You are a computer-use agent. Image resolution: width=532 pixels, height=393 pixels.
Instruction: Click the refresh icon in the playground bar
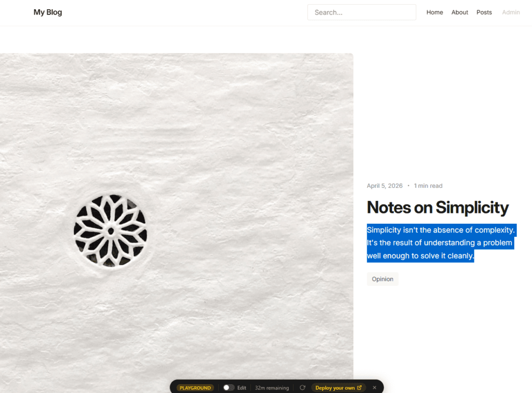302,388
